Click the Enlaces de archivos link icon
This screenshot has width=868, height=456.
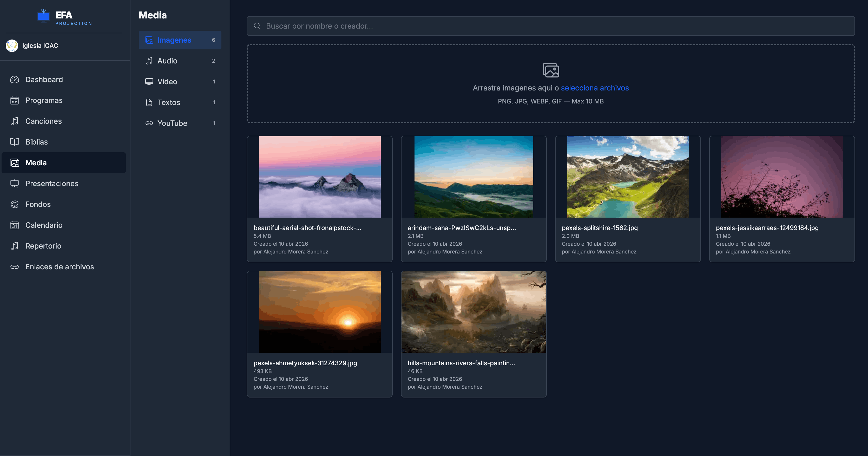[x=15, y=266]
